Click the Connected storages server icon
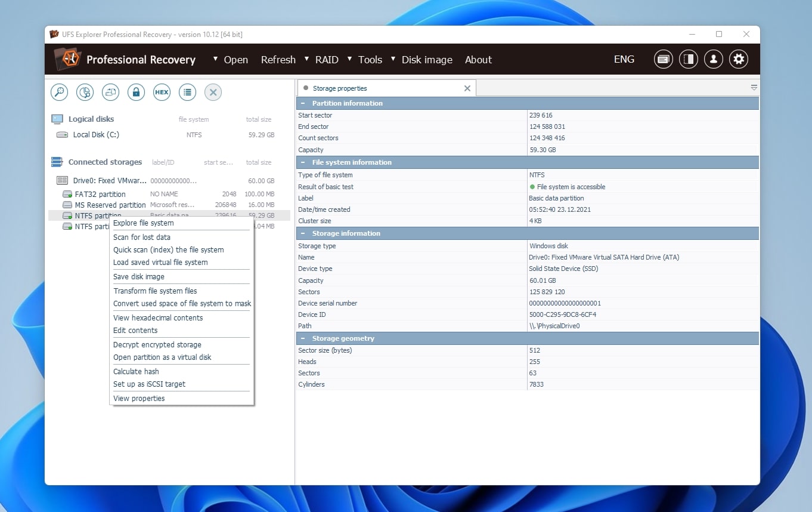Screen dimensions: 812x512 coord(57,162)
